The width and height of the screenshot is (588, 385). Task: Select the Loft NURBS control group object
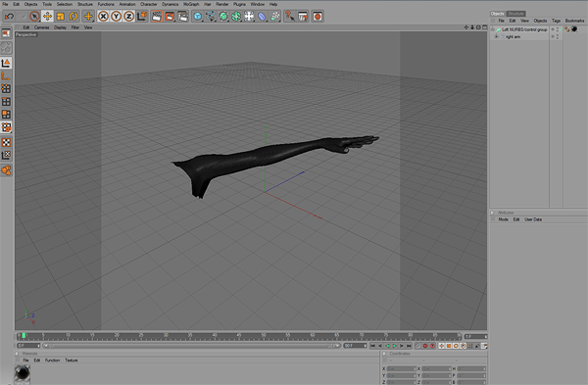524,29
